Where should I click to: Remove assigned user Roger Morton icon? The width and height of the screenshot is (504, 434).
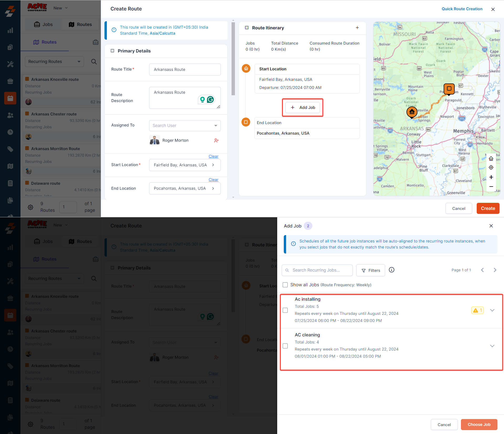pos(216,141)
